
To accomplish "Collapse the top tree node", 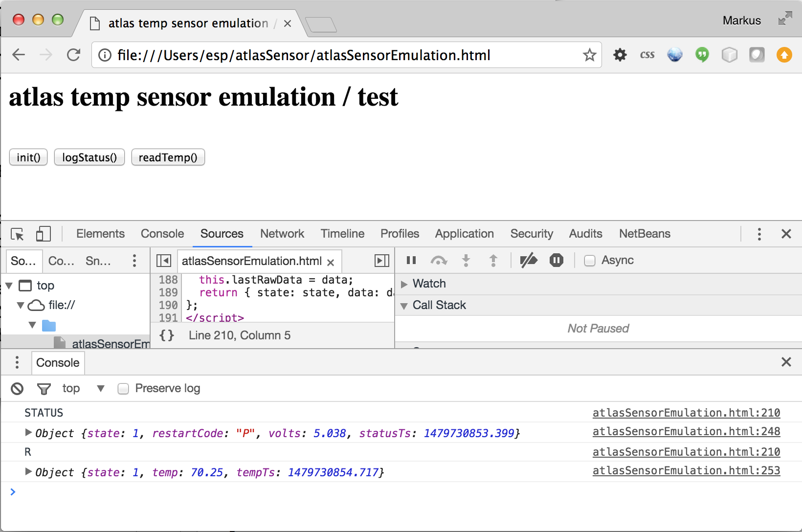I will (x=9, y=286).
